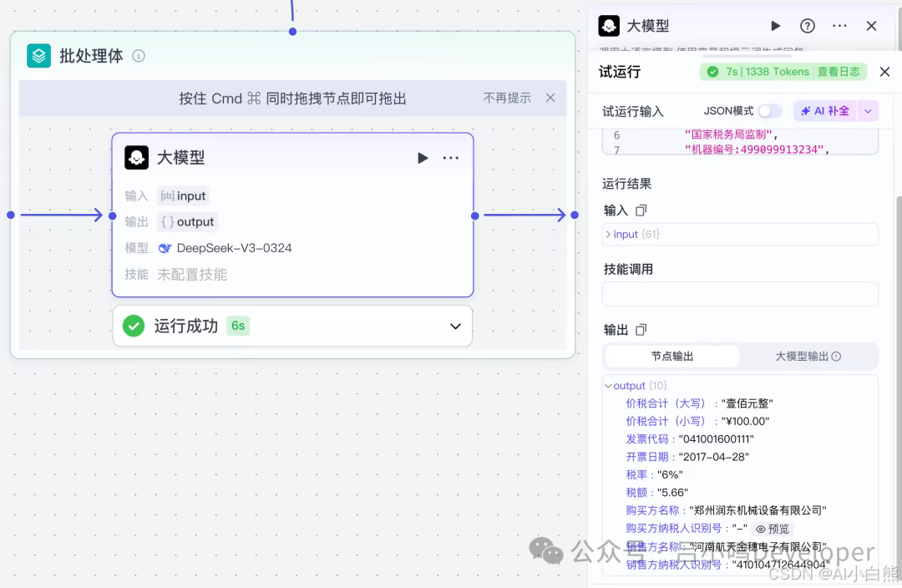Switch to the 大模型输出 tab
Viewport: 902px width, 588px height.
pos(808,356)
